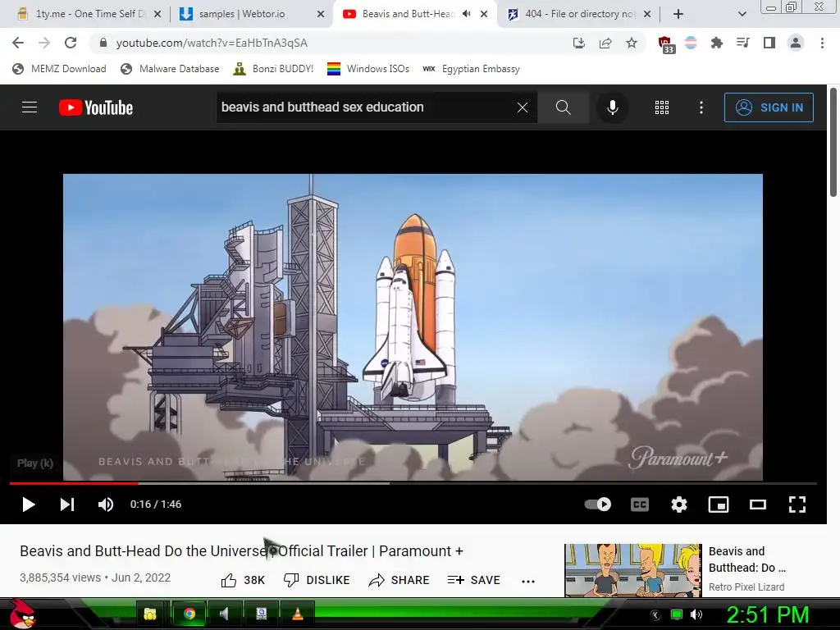Open a new browser tab
840x630 pixels.
tap(678, 14)
